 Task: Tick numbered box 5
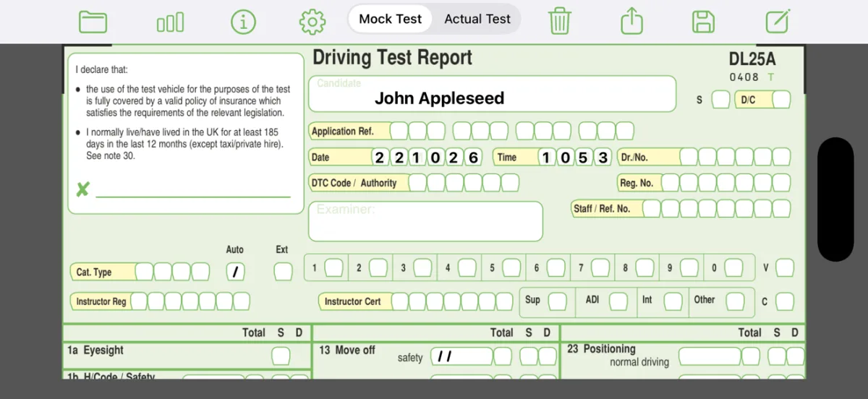511,267
